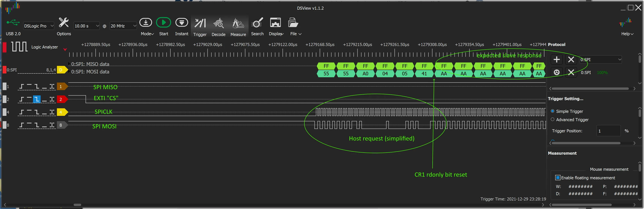Open the Search tool icon
The width and height of the screenshot is (644, 209).
click(257, 23)
